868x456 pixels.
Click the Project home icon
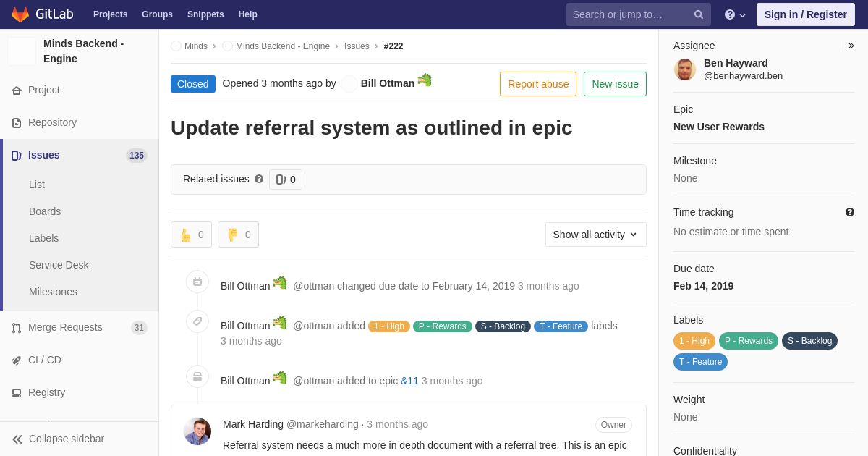coord(17,90)
